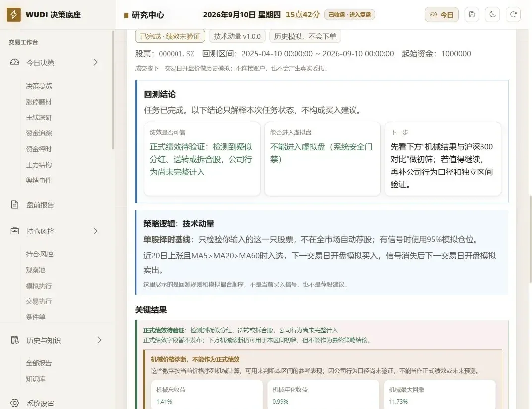
Task: Click the 机械年化收益 0.99% card
Action: (323, 395)
